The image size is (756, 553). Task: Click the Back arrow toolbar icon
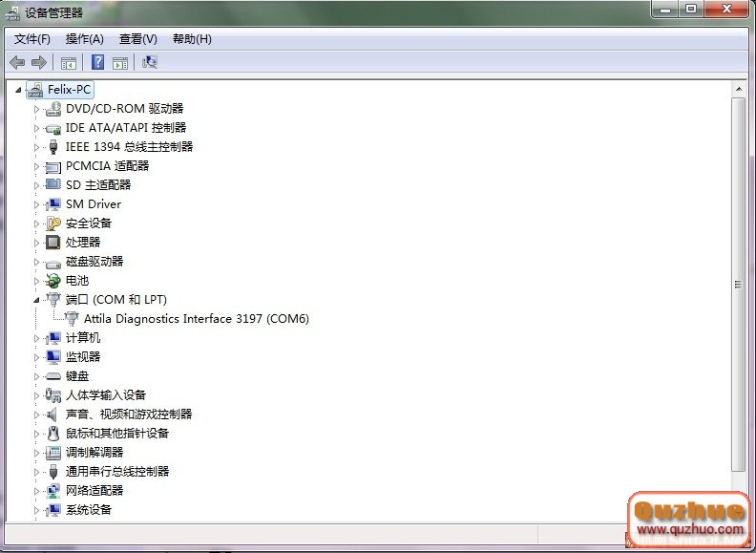[17, 62]
